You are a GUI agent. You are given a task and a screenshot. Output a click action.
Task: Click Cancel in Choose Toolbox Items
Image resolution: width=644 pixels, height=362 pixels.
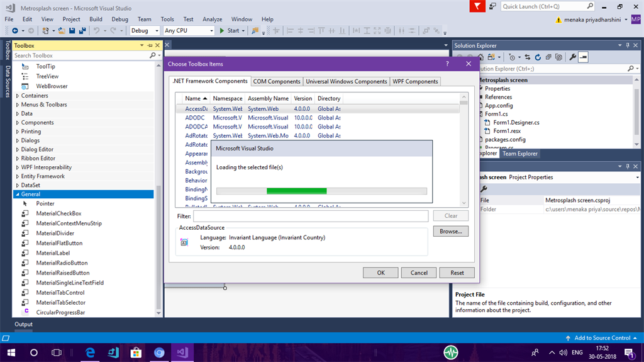pyautogui.click(x=419, y=273)
